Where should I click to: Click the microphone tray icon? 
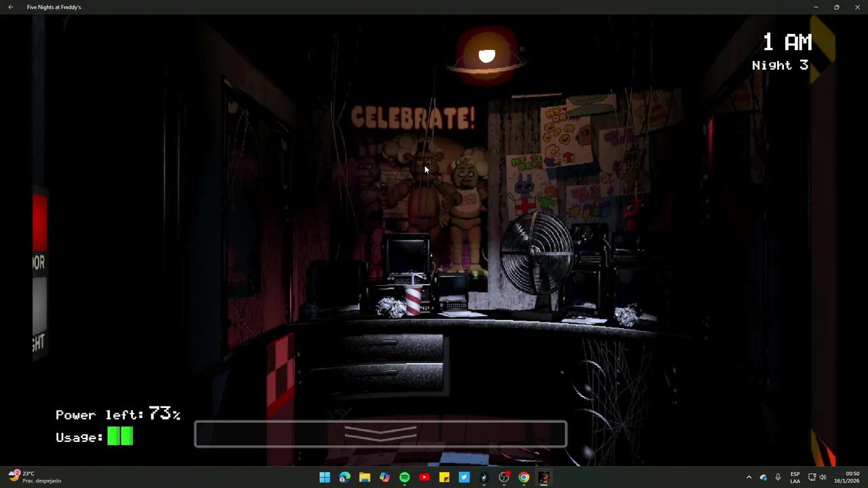point(778,477)
